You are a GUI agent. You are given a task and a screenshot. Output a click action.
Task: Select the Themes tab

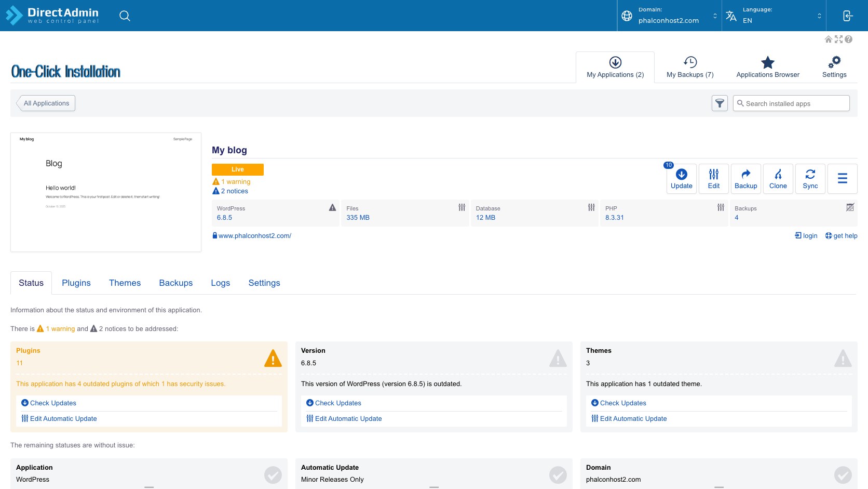pos(125,283)
